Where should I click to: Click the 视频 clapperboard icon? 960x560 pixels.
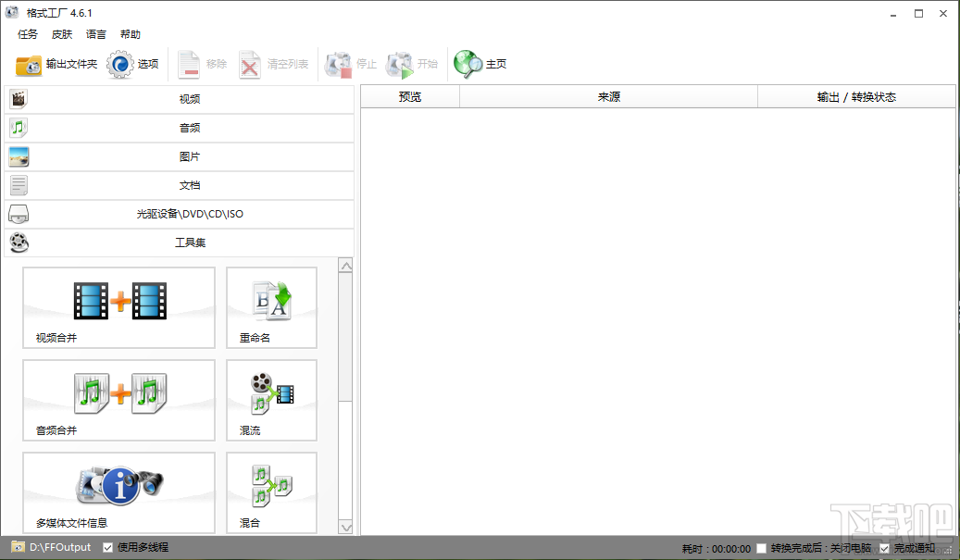coord(19,98)
